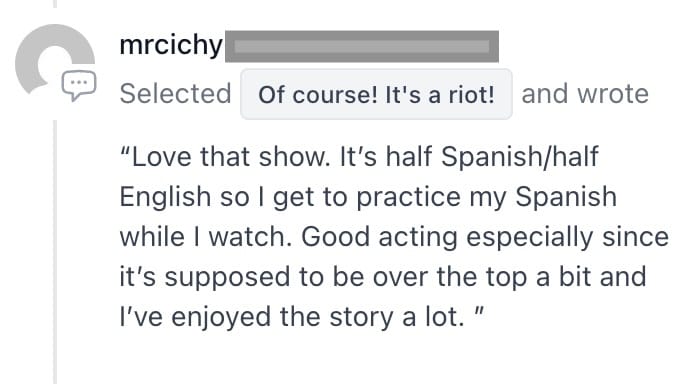The height and width of the screenshot is (392, 694).
Task: Click the vertical thread line below avatar
Action: 55,251
